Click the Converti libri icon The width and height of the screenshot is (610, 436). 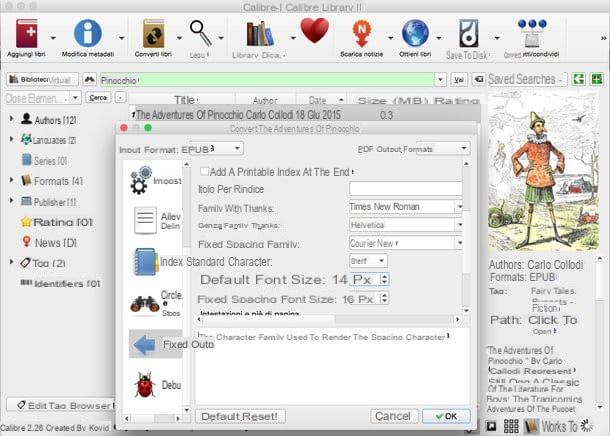154,33
